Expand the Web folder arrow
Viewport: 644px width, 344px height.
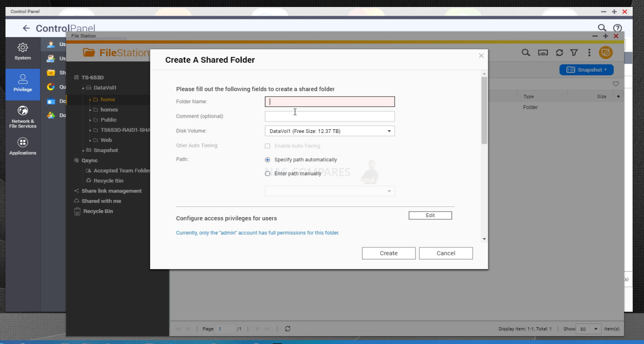coord(90,140)
